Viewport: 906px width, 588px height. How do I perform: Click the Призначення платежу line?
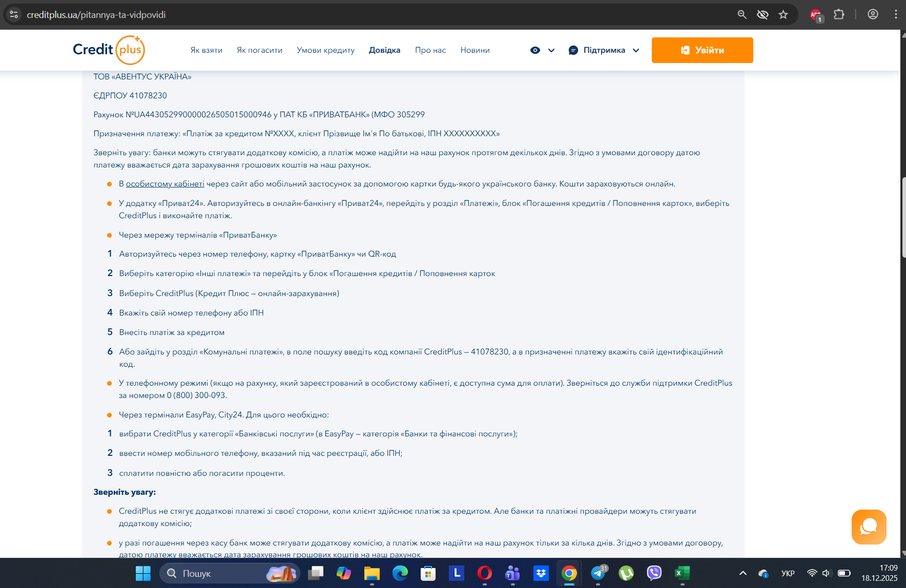pyautogui.click(x=296, y=134)
